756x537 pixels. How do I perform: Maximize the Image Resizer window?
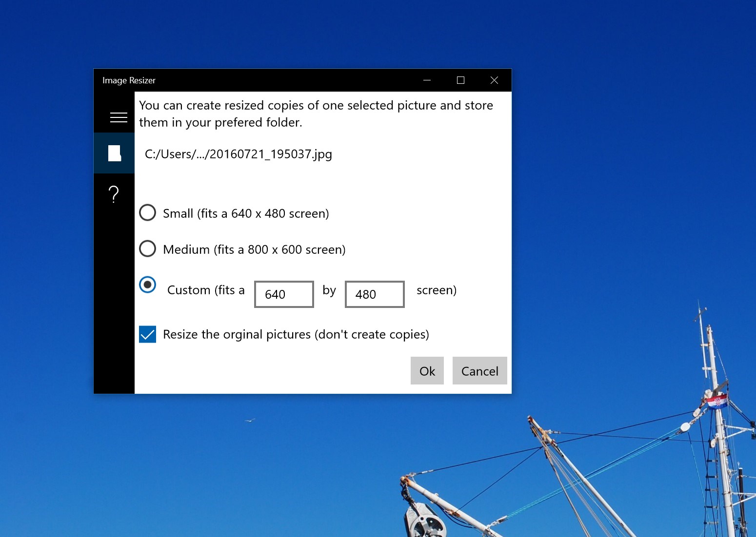pyautogui.click(x=460, y=80)
